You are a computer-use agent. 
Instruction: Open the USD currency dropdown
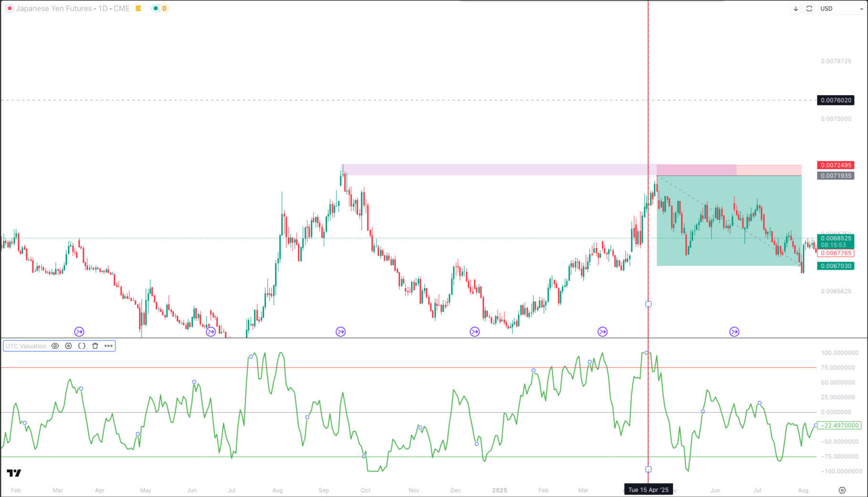841,9
